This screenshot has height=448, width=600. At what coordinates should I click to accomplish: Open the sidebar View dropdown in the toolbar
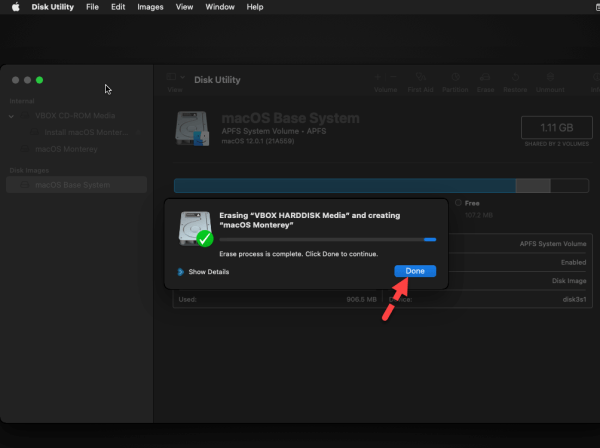point(176,77)
